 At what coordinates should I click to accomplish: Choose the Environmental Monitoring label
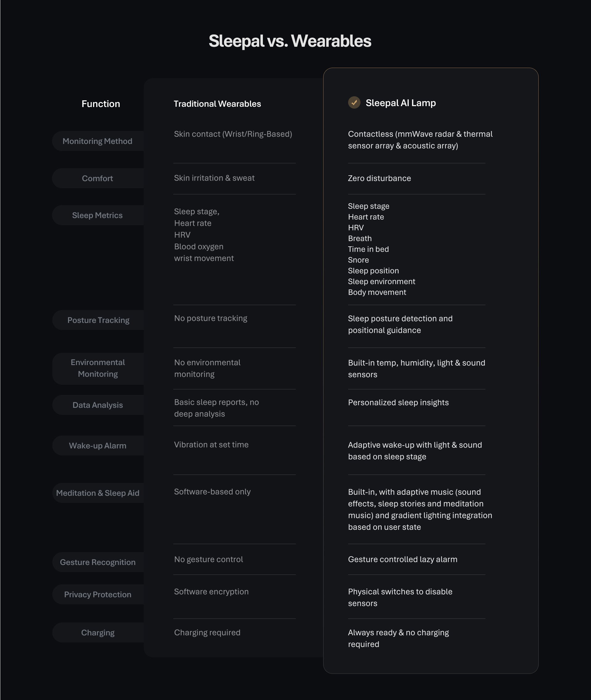98,368
